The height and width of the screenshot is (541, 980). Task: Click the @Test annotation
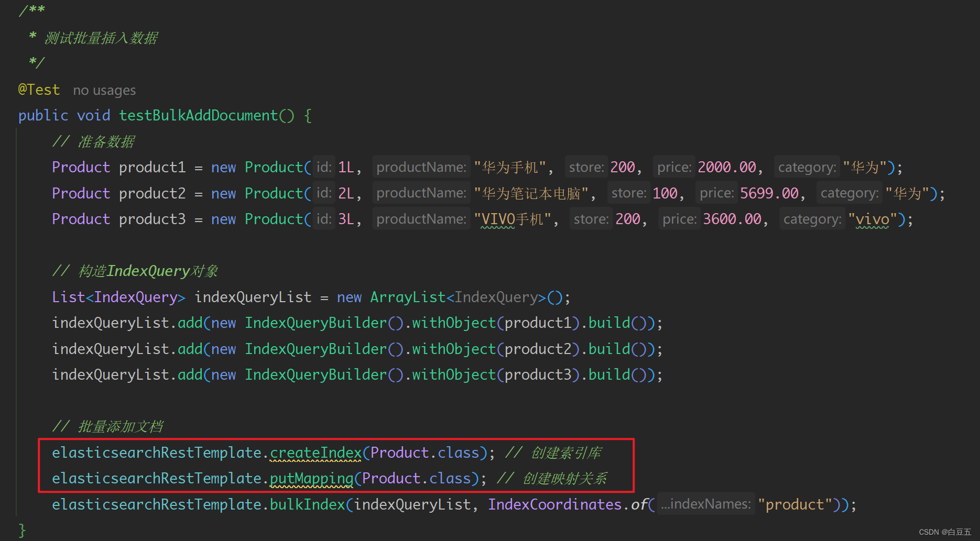coord(39,90)
